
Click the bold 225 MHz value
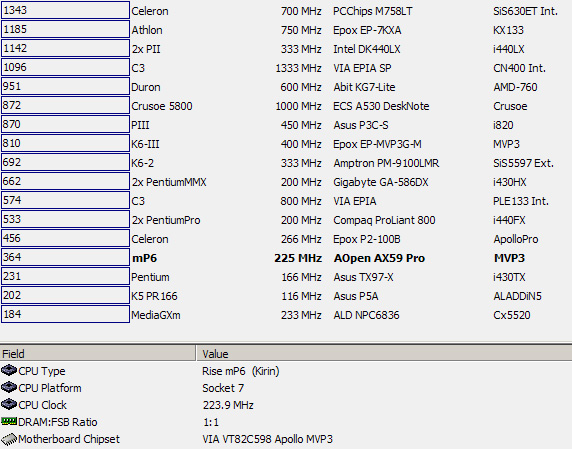pos(298,258)
